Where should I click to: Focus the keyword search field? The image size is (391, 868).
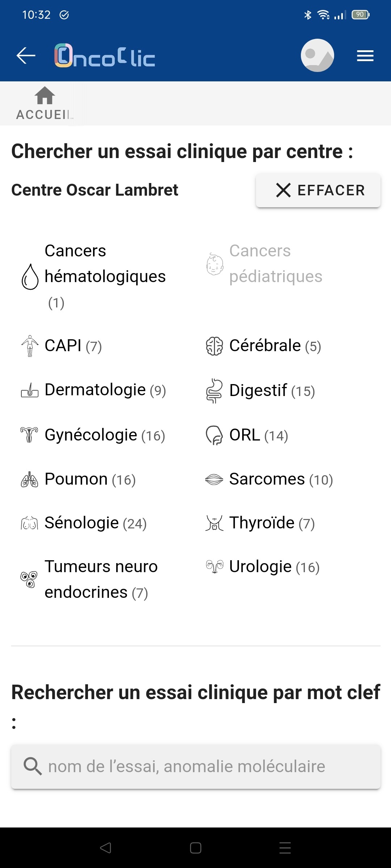click(x=196, y=766)
